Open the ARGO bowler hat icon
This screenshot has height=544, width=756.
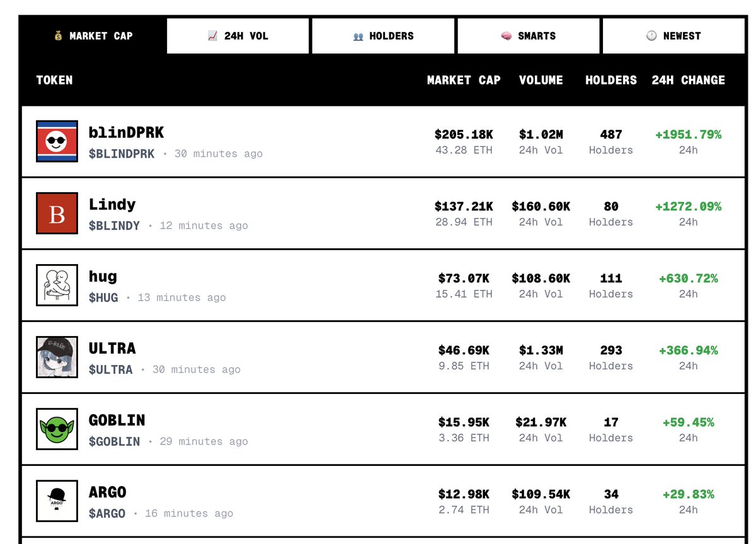[57, 501]
